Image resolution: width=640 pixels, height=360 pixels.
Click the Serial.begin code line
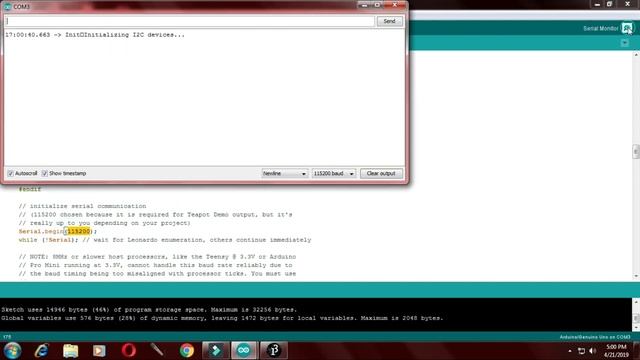tap(58, 231)
